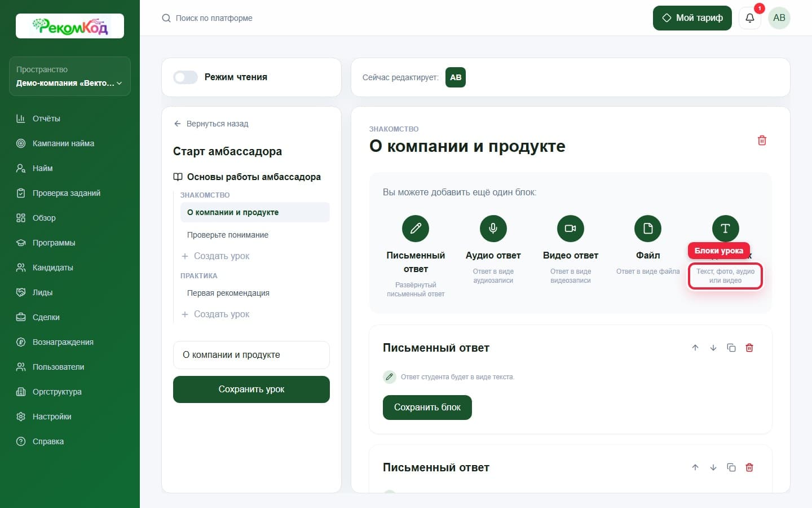The width and height of the screenshot is (812, 508).
Task: Duplicate first Письменный ответ block
Action: [731, 348]
